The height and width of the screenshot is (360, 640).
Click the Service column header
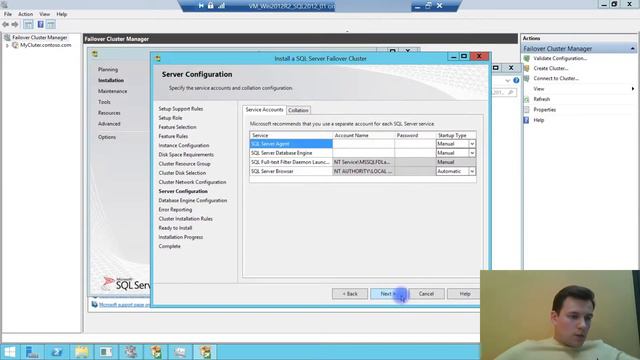[x=291, y=135]
